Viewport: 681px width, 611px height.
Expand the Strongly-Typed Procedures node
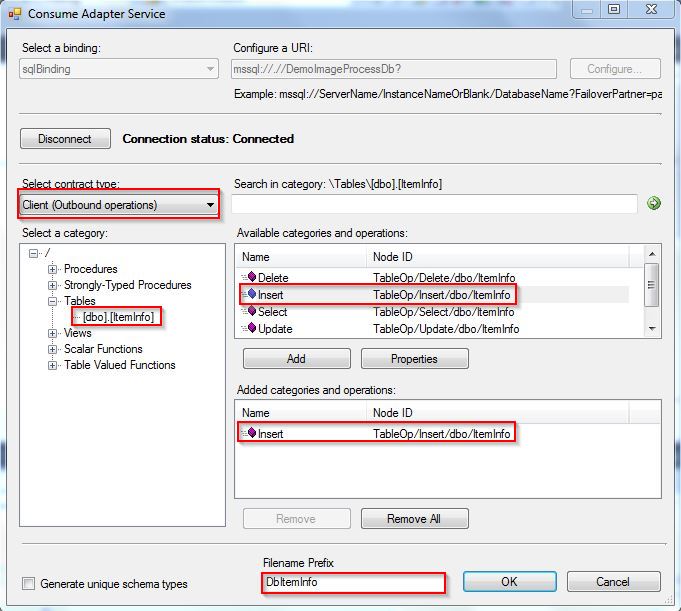coord(53,285)
